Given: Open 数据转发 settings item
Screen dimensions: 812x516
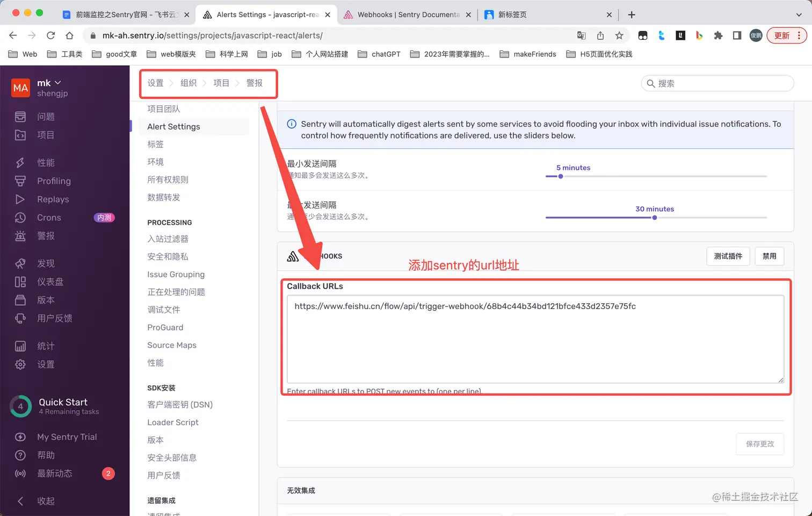Looking at the screenshot, I should point(164,197).
